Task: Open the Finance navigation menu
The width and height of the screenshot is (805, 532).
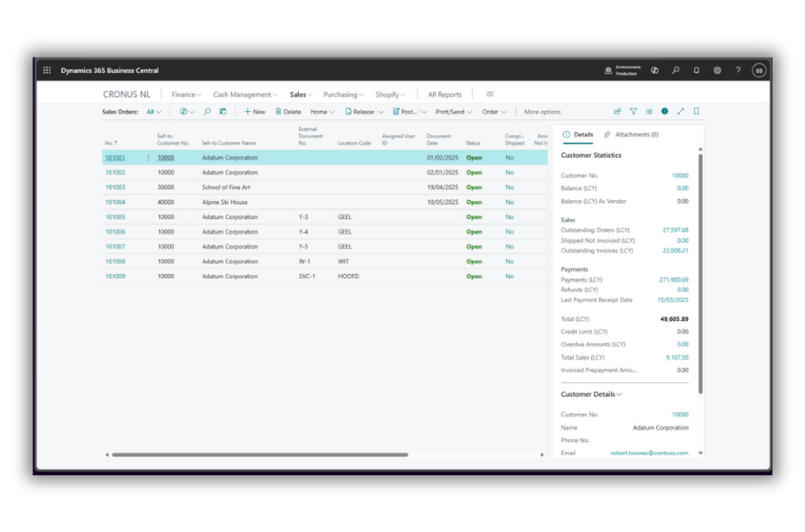Action: point(187,95)
